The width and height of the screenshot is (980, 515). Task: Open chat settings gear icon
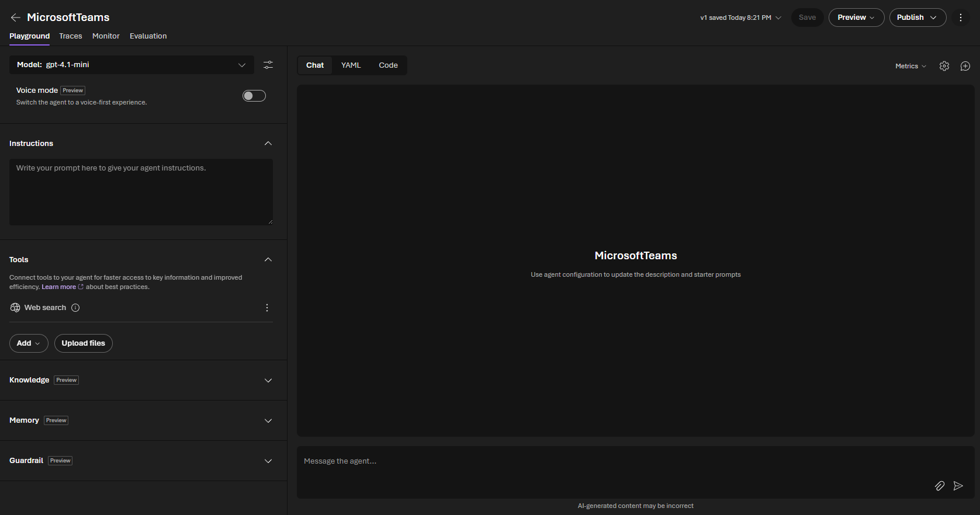[944, 66]
